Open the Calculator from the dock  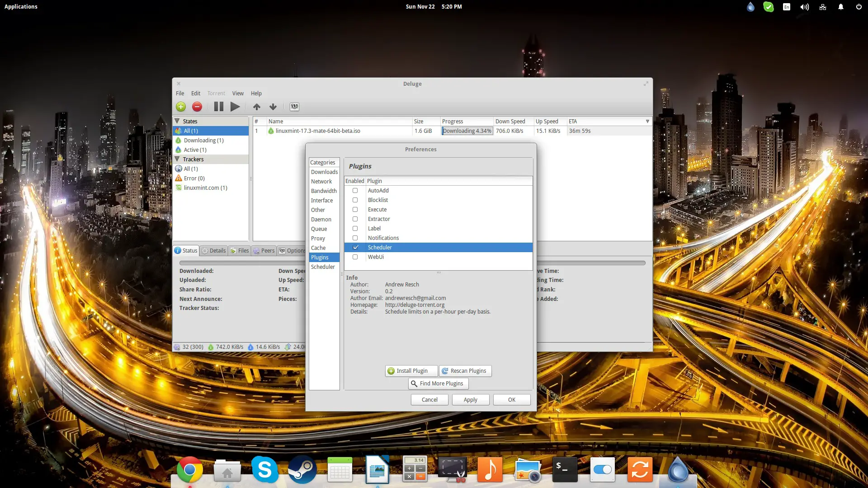(415, 469)
